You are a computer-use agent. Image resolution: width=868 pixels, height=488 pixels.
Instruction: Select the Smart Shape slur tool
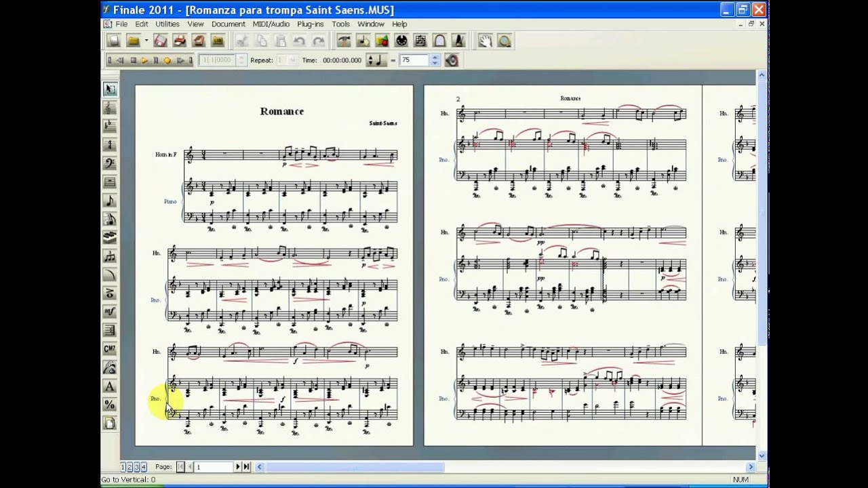(x=109, y=274)
